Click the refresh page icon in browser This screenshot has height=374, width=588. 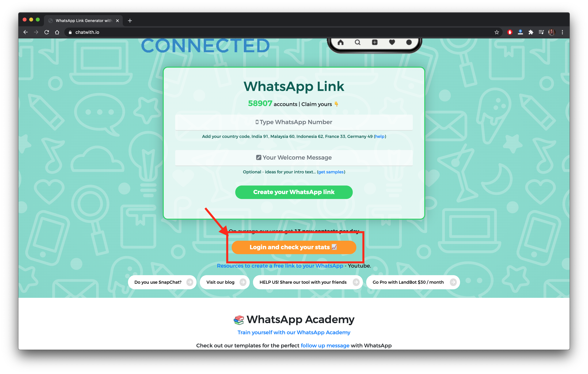(x=47, y=32)
